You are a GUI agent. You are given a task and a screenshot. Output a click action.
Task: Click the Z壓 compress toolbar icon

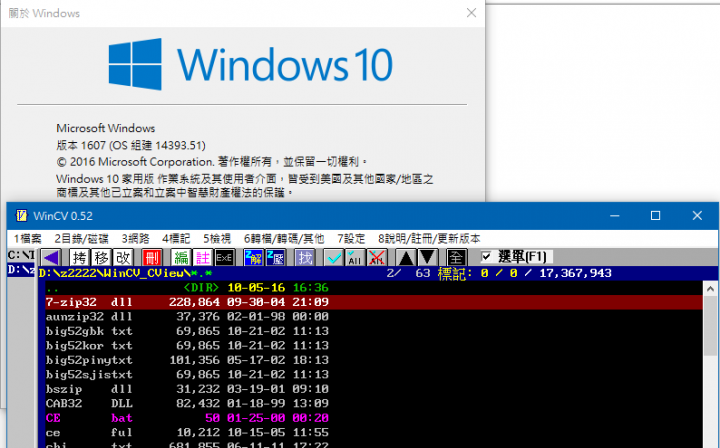point(275,258)
